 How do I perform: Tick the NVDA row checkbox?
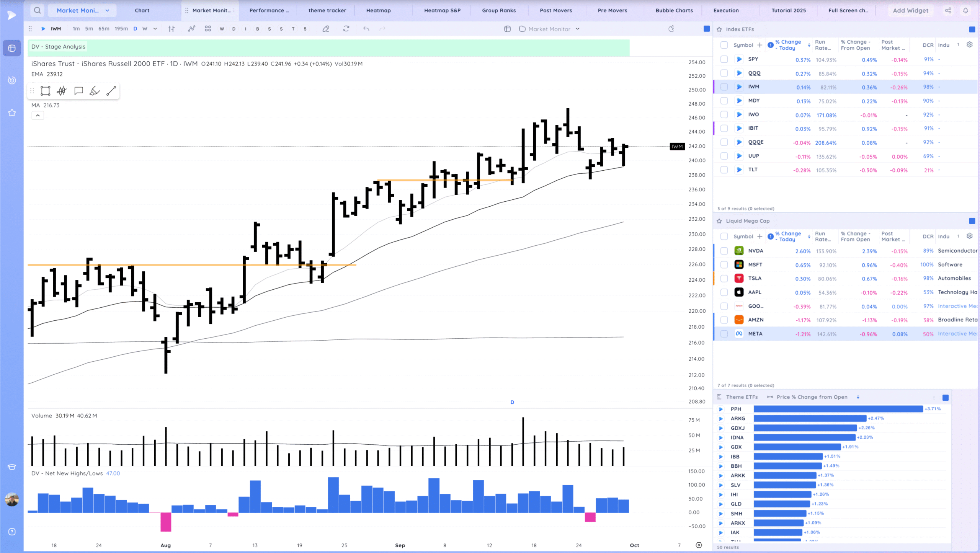click(x=724, y=251)
